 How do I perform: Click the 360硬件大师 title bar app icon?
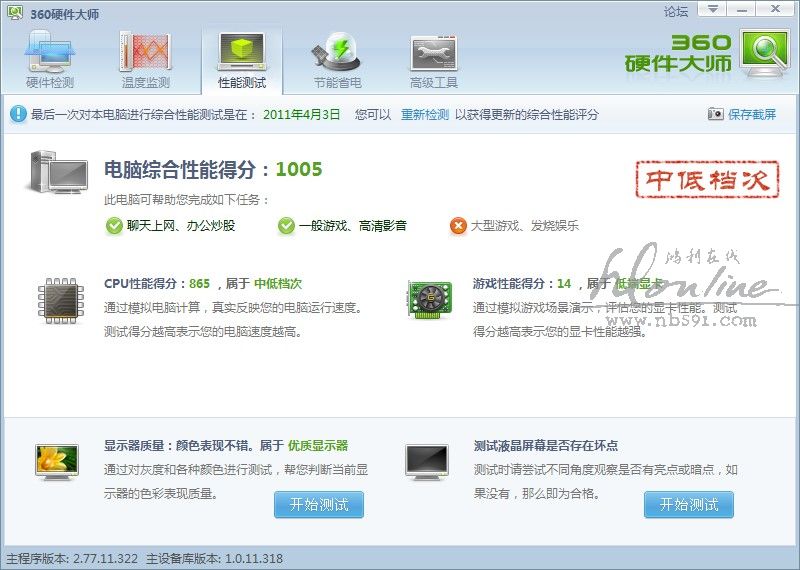(x=15, y=13)
